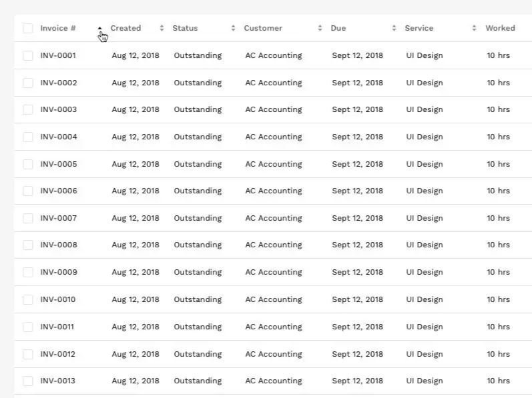Sort by Created column arrows
This screenshot has height=398, width=532.
(x=162, y=28)
